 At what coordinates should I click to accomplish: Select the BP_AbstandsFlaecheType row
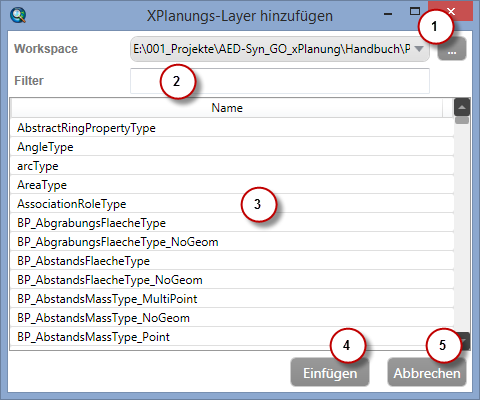[x=232, y=261]
